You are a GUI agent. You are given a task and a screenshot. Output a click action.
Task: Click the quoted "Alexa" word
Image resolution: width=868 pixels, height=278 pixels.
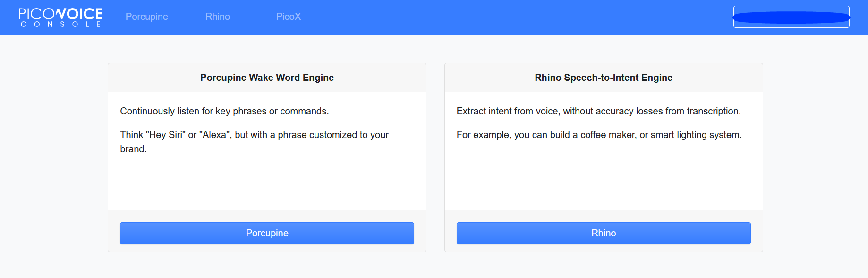pos(214,135)
